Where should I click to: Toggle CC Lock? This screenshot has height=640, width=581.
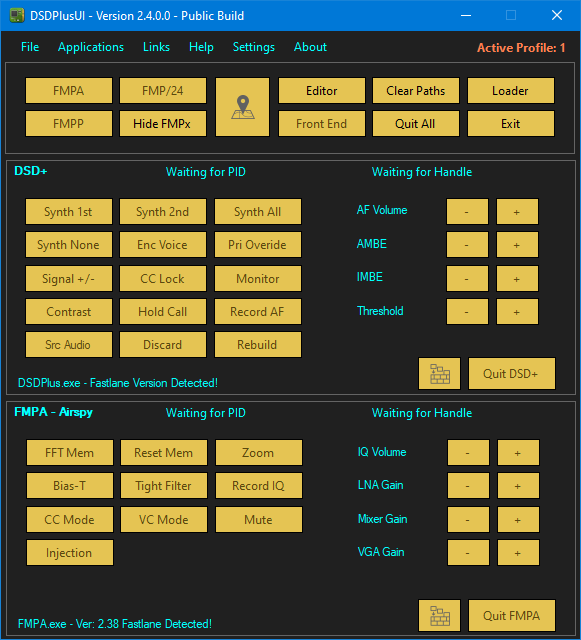pos(163,278)
